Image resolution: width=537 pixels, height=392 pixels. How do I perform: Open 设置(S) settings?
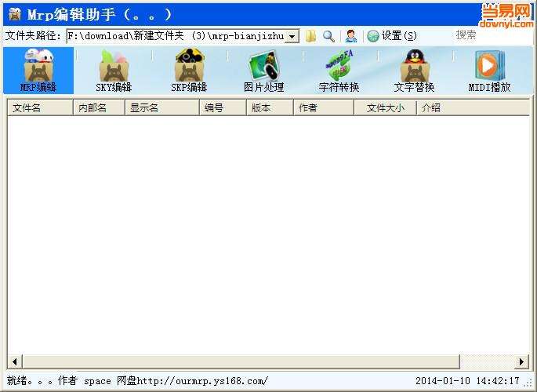tap(392, 35)
